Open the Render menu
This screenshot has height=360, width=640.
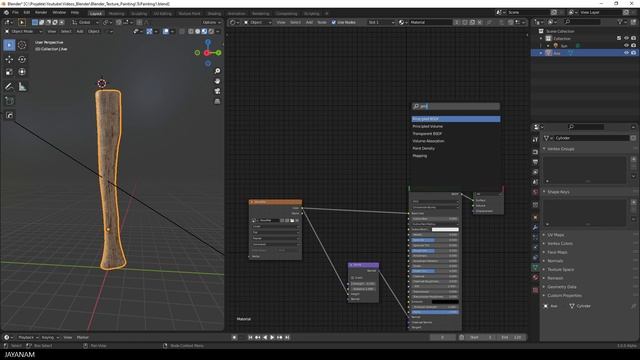coord(41,13)
